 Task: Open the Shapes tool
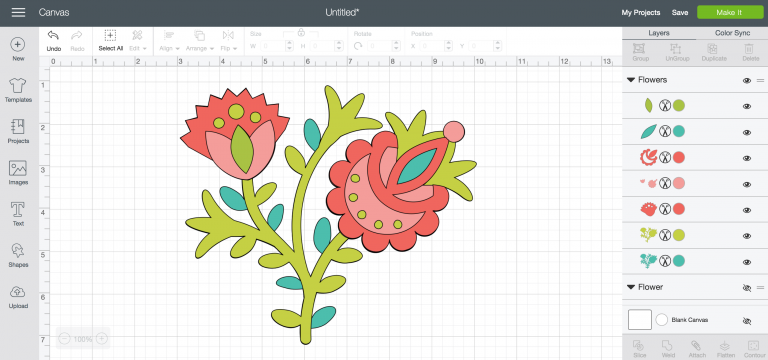tap(18, 255)
